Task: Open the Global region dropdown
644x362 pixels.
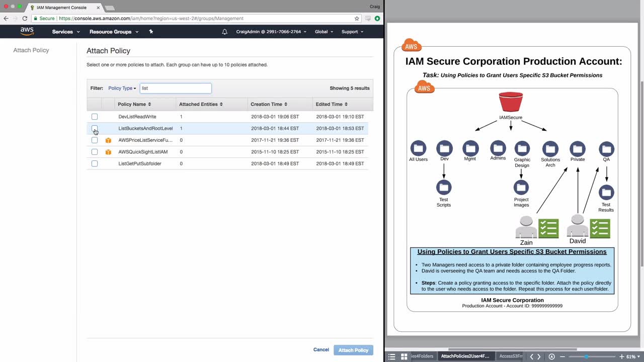Action: [324, 32]
